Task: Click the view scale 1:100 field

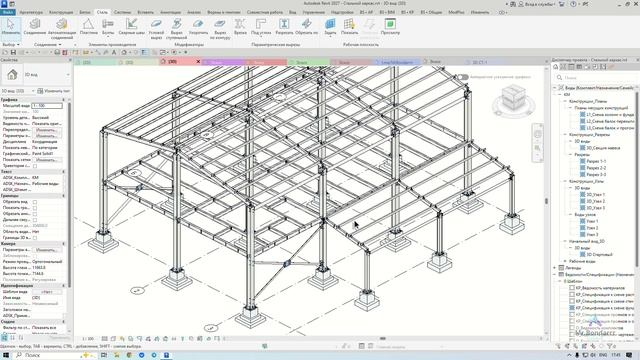Action: pyautogui.click(x=47, y=106)
